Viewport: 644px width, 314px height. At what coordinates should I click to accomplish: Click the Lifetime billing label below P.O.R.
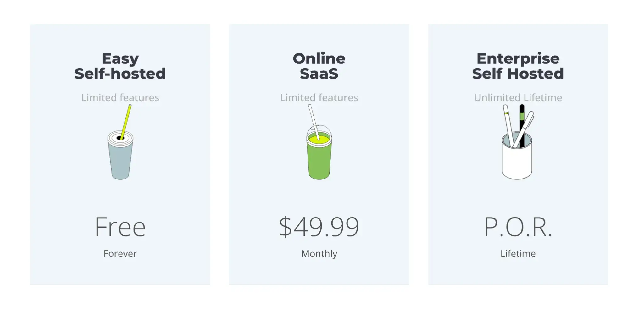point(518,253)
